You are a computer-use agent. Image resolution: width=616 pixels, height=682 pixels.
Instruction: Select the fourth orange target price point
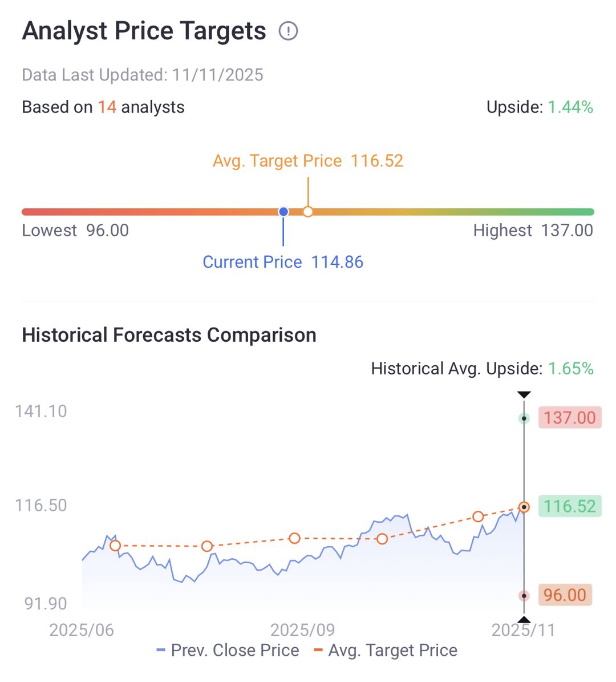tap(382, 539)
